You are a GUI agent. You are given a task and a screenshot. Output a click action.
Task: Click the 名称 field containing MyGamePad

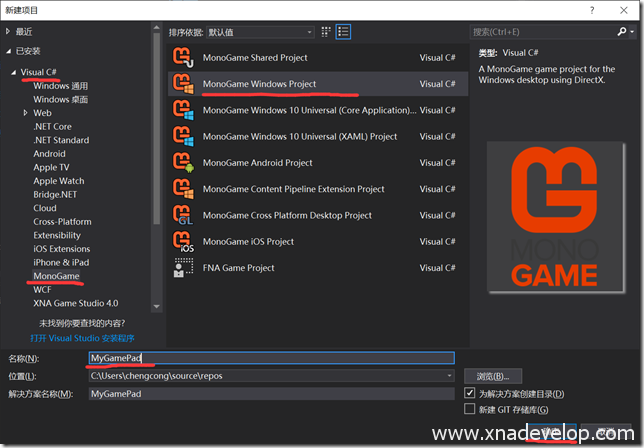(x=270, y=357)
